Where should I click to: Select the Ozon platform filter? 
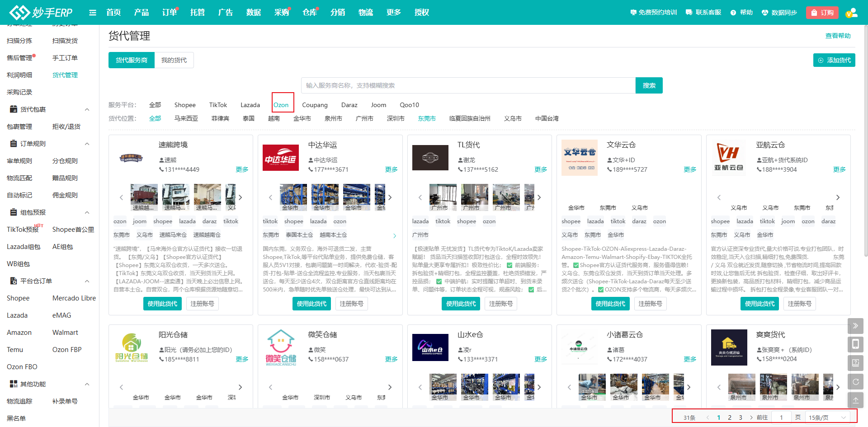281,105
